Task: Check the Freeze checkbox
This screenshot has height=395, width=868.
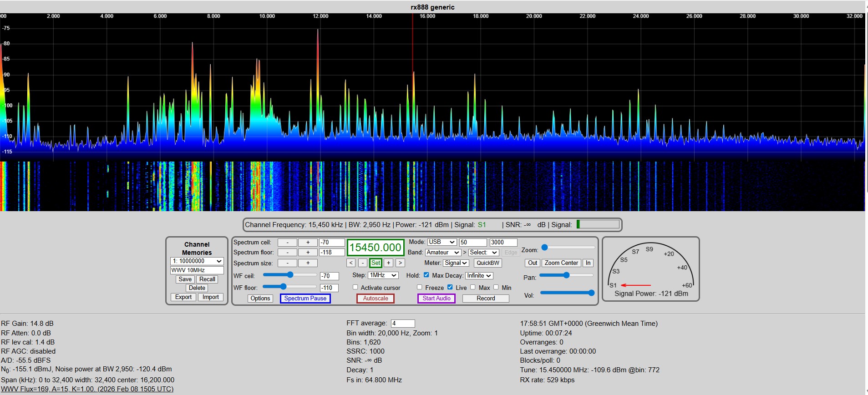Action: [420, 287]
